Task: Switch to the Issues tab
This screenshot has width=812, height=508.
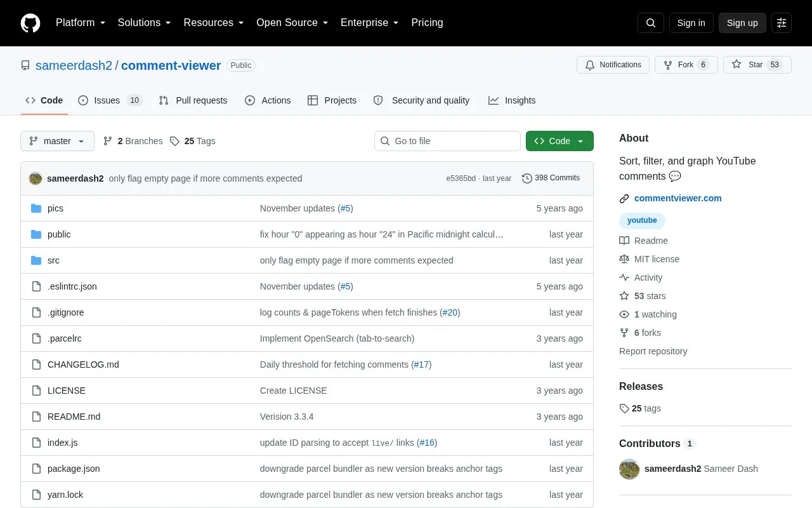Action: (110, 100)
